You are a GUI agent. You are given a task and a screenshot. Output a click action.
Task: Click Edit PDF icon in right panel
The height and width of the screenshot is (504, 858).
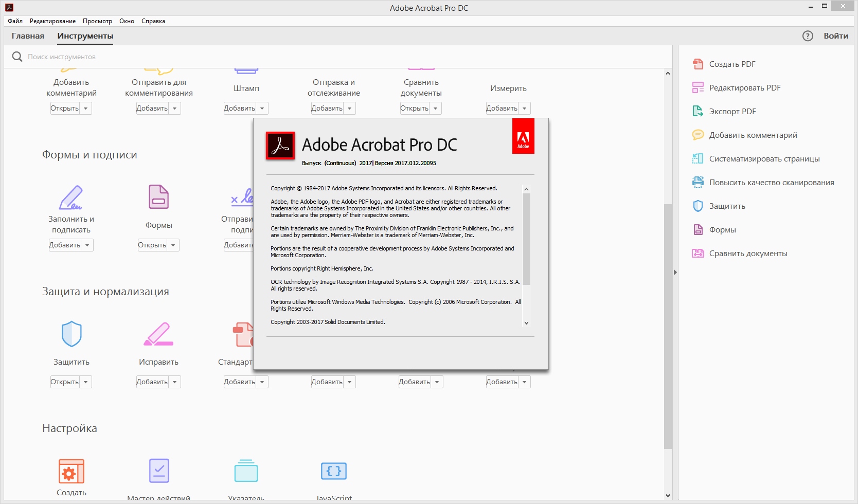pos(698,88)
